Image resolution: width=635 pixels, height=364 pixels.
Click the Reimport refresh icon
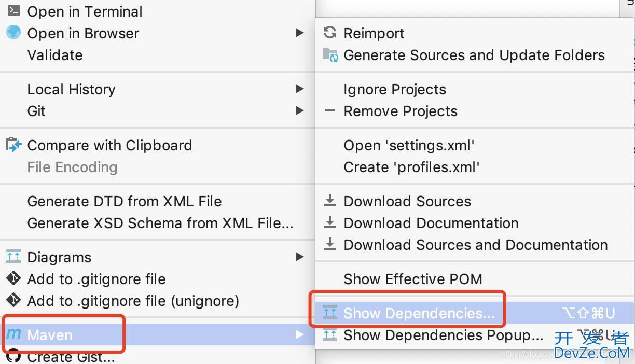click(x=330, y=33)
